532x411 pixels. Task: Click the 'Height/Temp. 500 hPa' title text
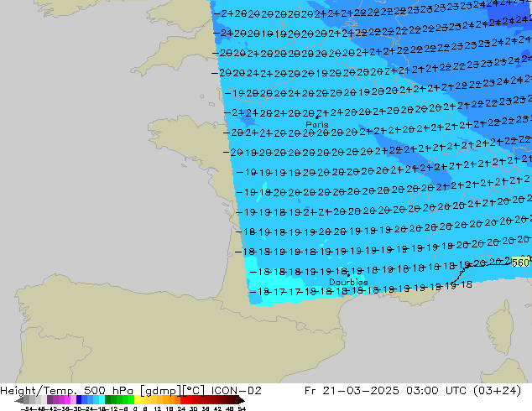66,391
